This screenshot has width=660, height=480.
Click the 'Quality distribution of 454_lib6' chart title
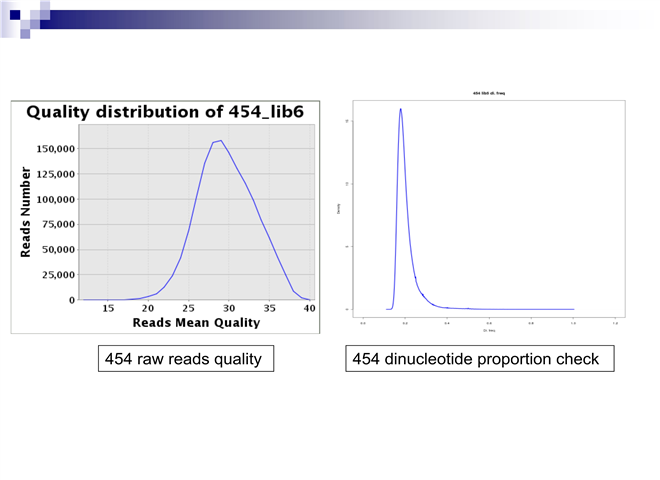coord(164,113)
